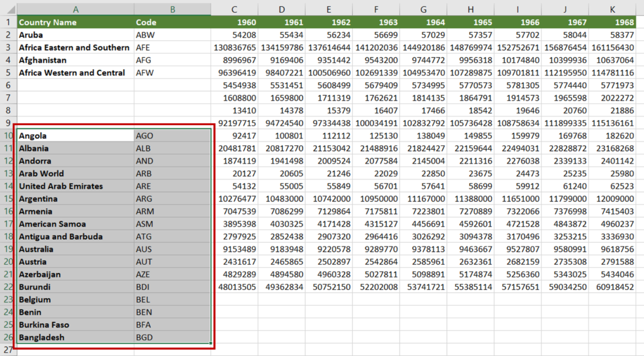Select row 6 header
Screen dimensions: 644x356
(x=8, y=86)
